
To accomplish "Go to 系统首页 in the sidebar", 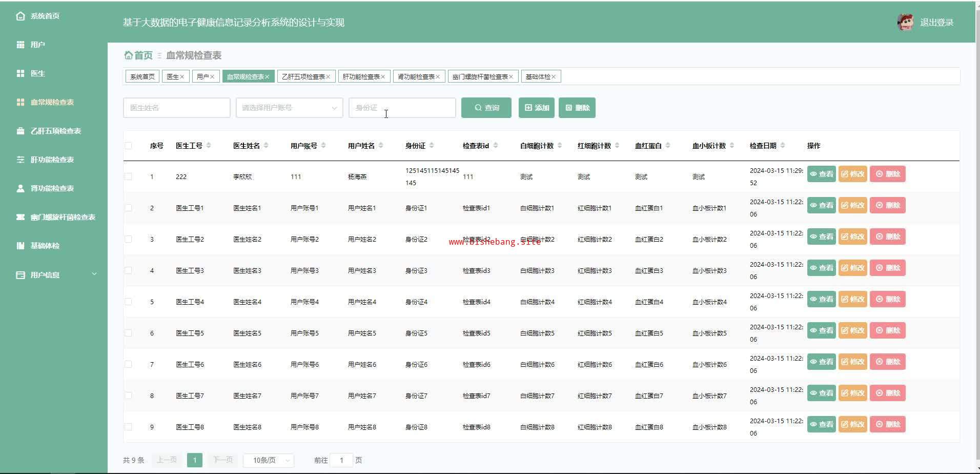I will [45, 16].
